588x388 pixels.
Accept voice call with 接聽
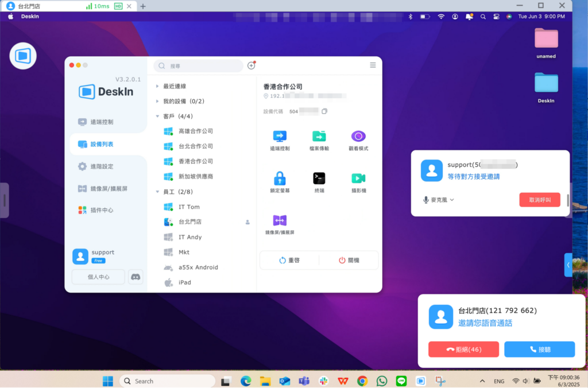pyautogui.click(x=539, y=350)
